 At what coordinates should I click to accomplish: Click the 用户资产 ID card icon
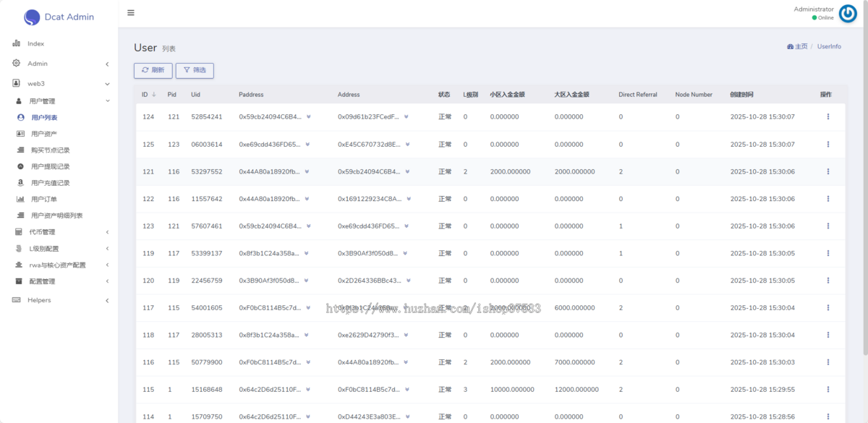click(20, 134)
